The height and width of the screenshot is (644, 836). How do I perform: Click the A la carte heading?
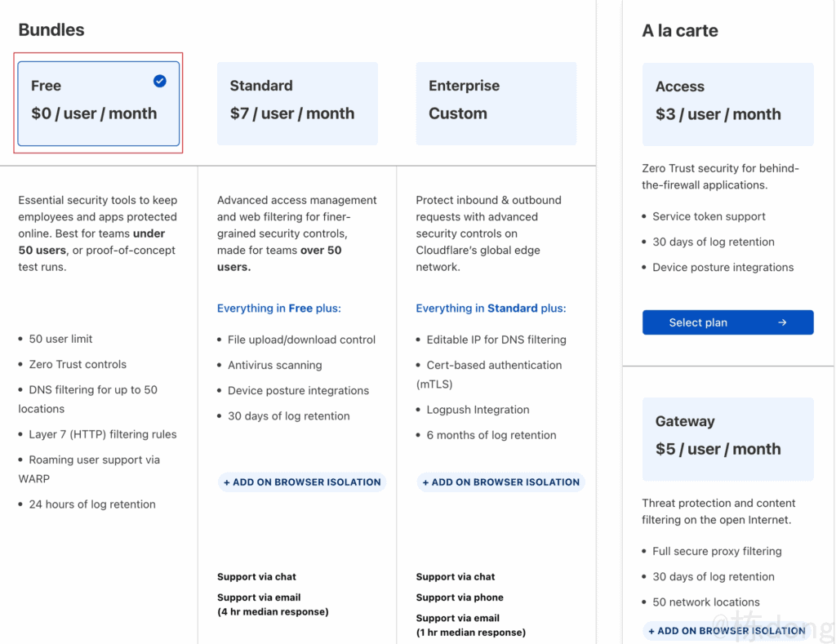point(680,30)
